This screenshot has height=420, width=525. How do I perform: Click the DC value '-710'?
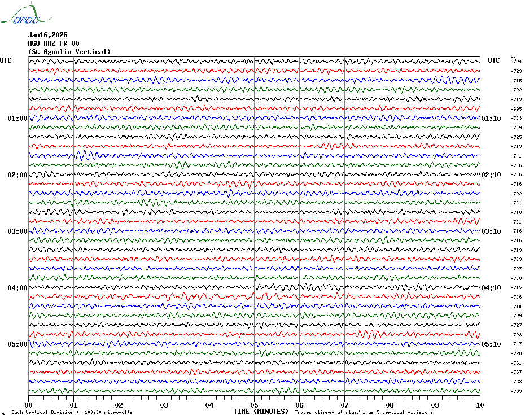[517, 307]
